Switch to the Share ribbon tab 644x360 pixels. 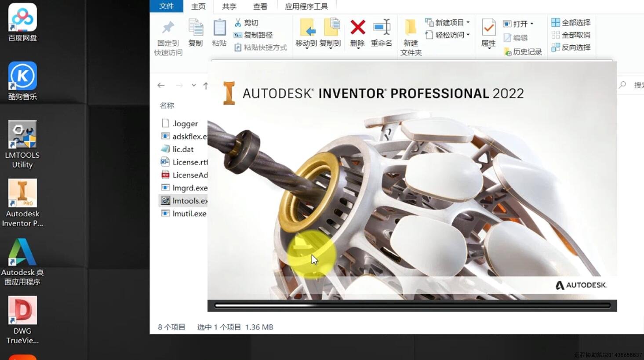pyautogui.click(x=229, y=6)
